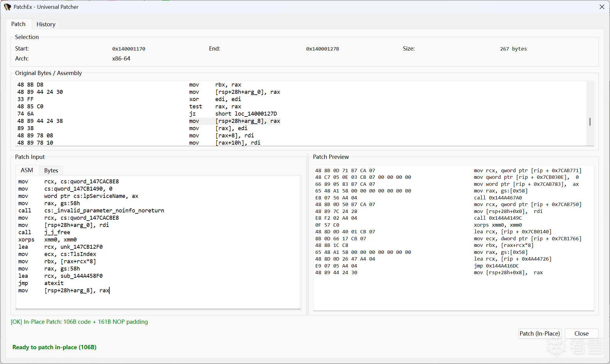Switch to the History tab
The image size is (610, 364).
46,24
